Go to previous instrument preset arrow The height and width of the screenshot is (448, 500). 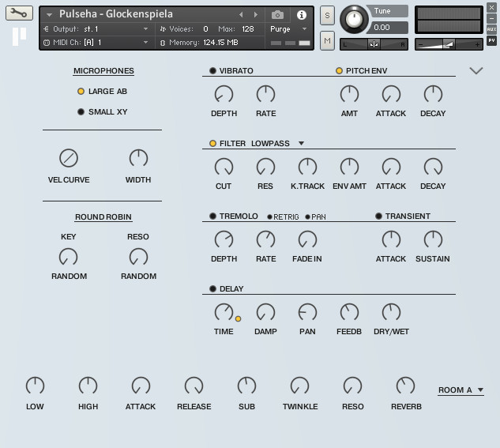(x=241, y=15)
